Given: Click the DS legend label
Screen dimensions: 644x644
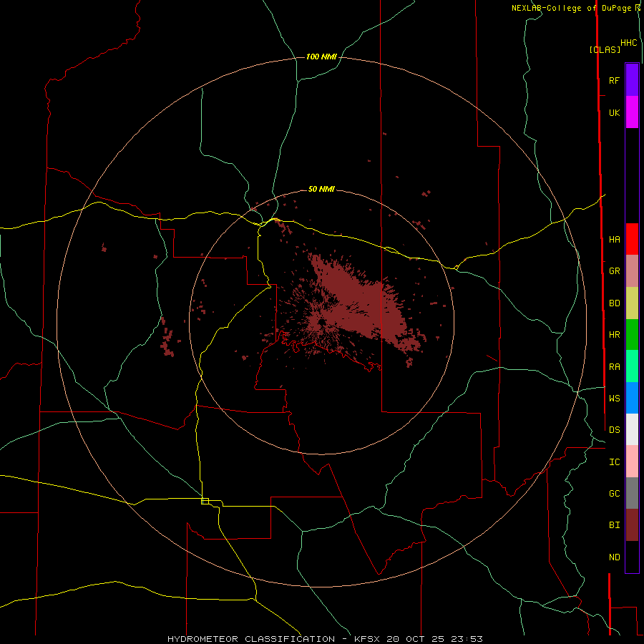Looking at the screenshot, I should point(614,429).
